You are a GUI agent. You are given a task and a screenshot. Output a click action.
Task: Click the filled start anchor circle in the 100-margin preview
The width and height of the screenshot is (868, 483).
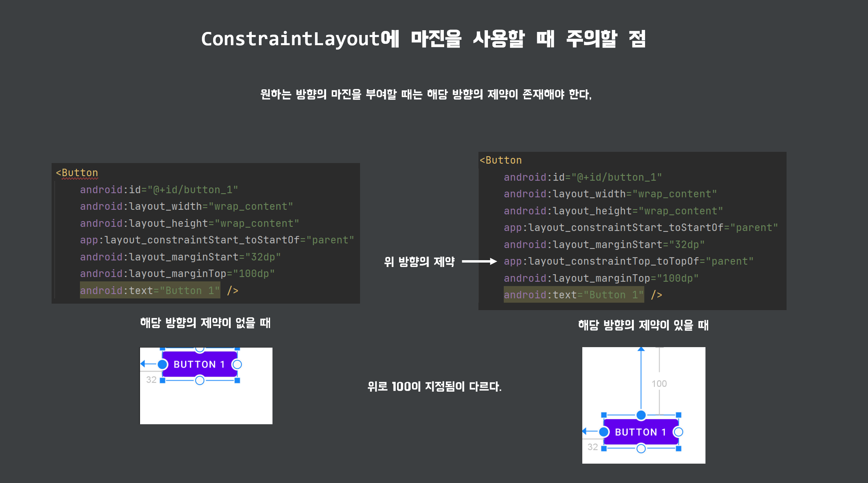[x=604, y=432]
